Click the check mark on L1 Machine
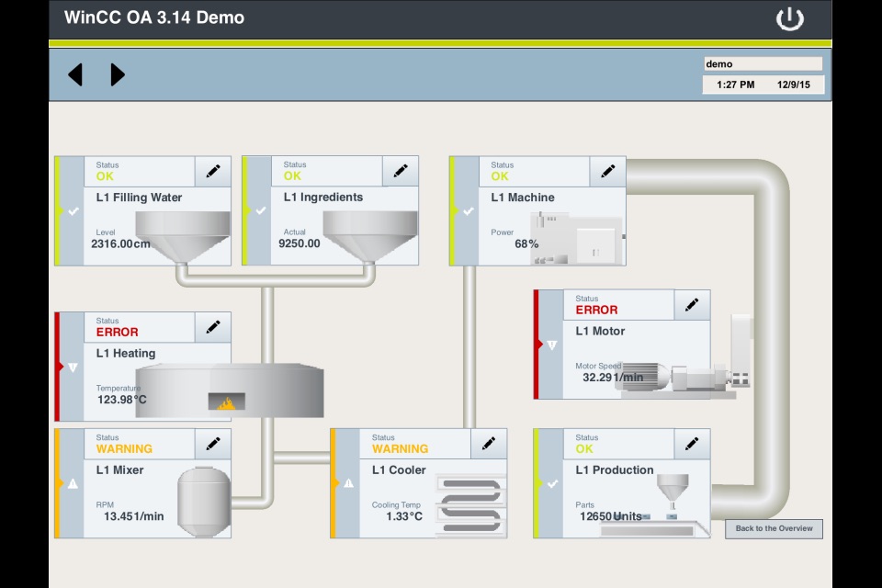The image size is (882, 588). [468, 211]
